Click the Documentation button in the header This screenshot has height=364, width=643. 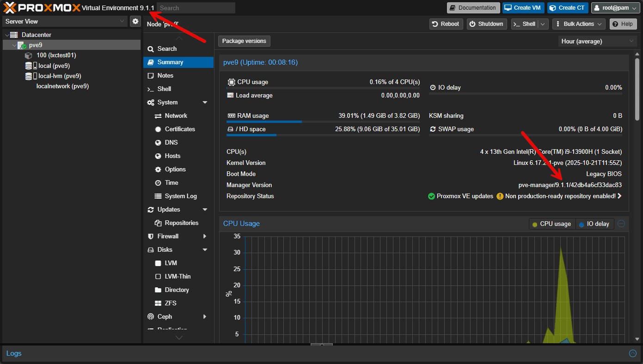(x=473, y=7)
